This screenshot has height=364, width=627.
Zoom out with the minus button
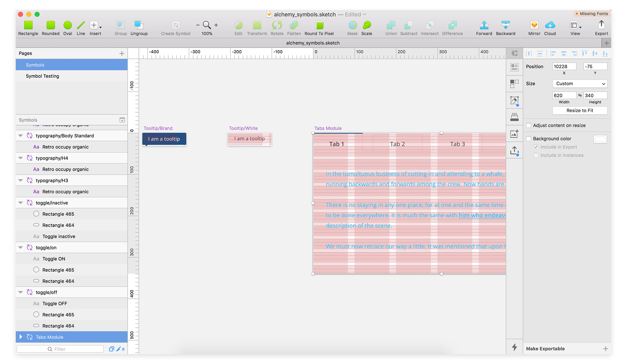pyautogui.click(x=198, y=25)
